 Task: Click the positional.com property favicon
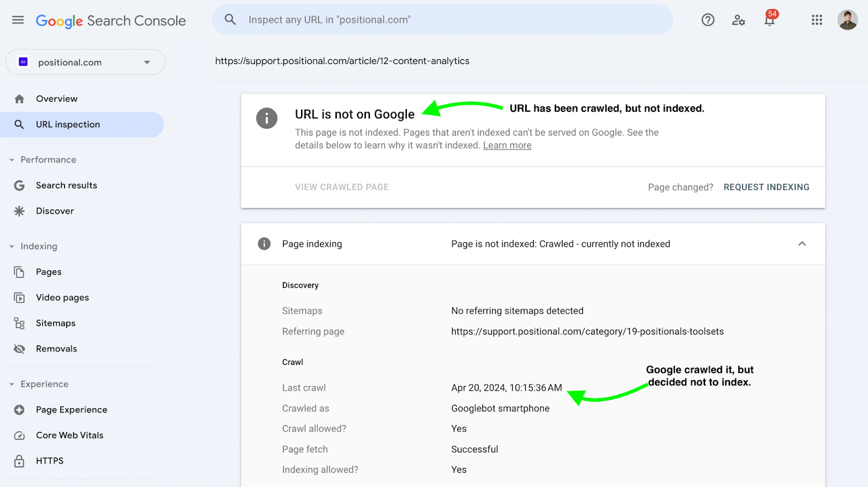[23, 62]
